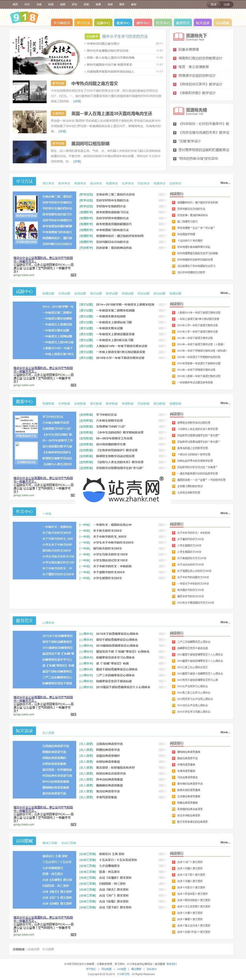The image size is (246, 980).
Task: Open the yellow 学习方法 nav tab
Action: [83, 23]
